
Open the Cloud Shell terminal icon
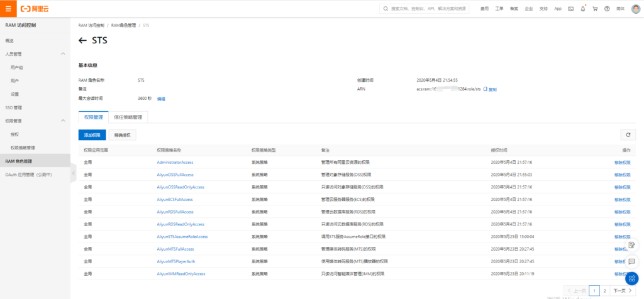click(x=570, y=9)
